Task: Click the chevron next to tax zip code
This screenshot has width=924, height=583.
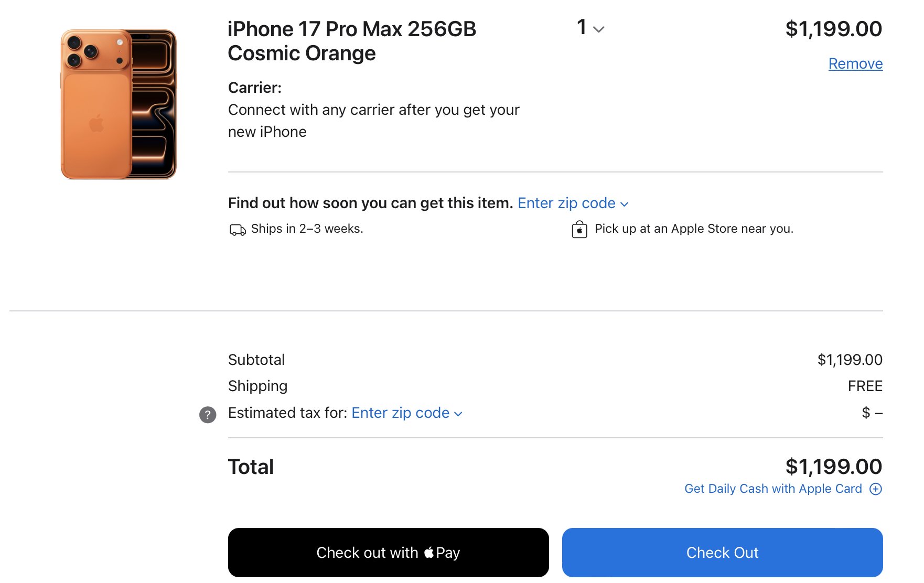Action: [x=458, y=414]
